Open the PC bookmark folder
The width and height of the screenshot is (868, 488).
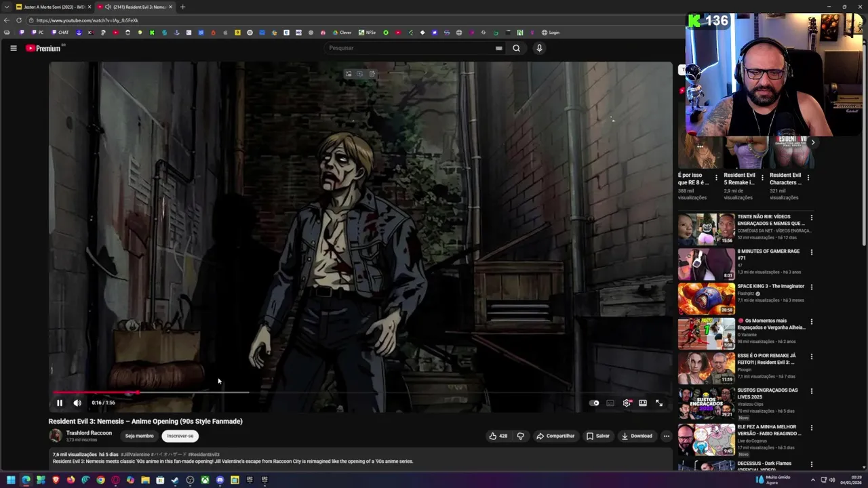(x=38, y=33)
